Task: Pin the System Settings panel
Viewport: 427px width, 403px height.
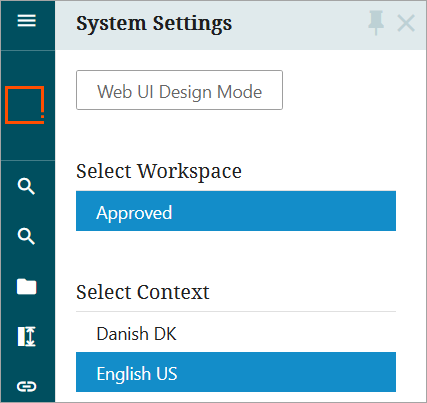Action: tap(376, 23)
